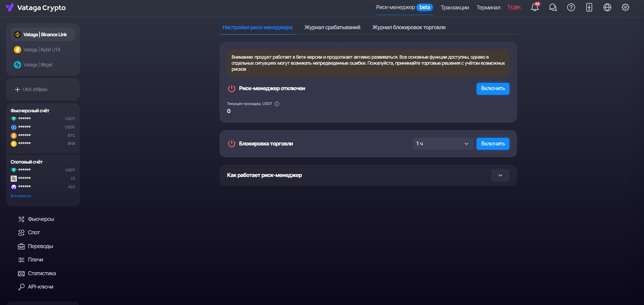Switch to Журнал срабатываний tab
Screen dimensions: 644x305
[x=332, y=27]
